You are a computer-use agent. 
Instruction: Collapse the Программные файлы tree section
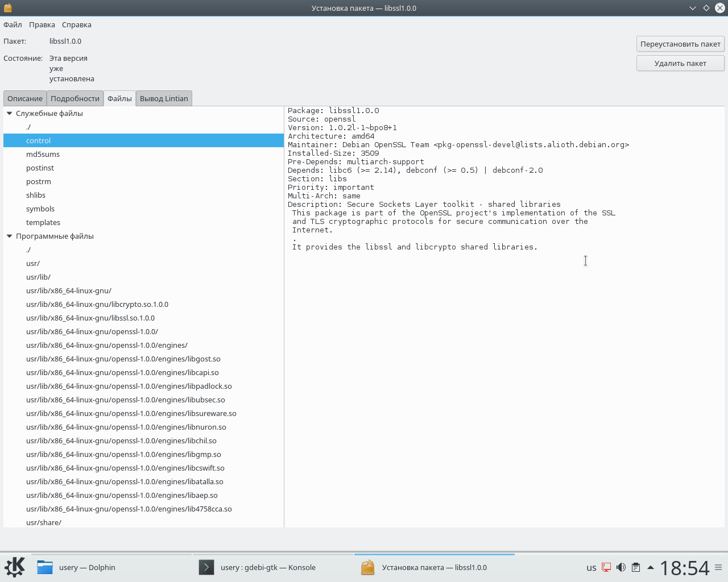click(9, 236)
